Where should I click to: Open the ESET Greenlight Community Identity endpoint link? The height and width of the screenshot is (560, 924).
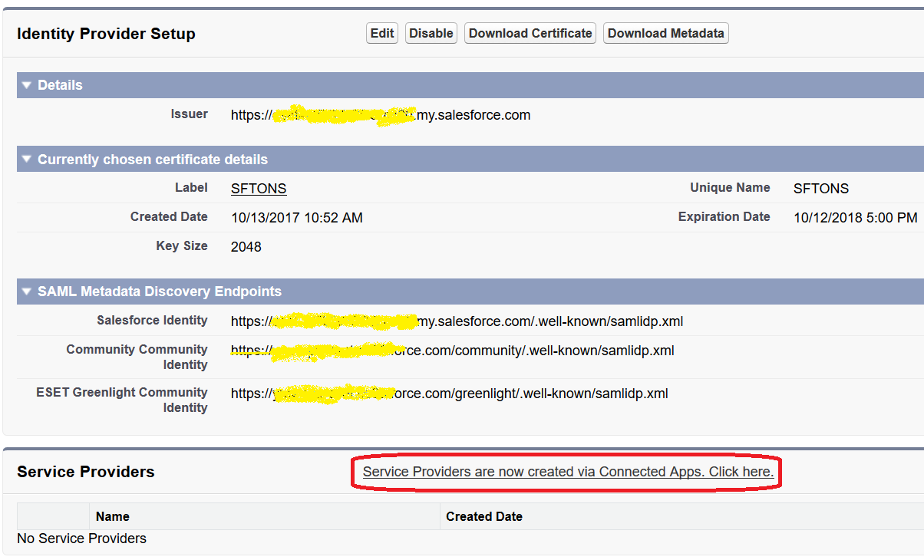(x=450, y=393)
